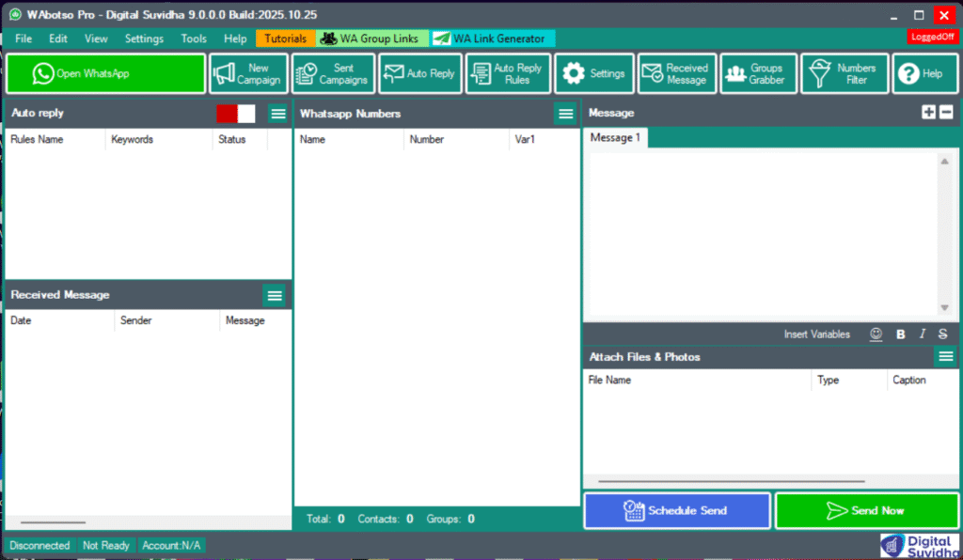Switch to the Message 1 tab
This screenshot has height=560, width=963.
click(x=615, y=137)
